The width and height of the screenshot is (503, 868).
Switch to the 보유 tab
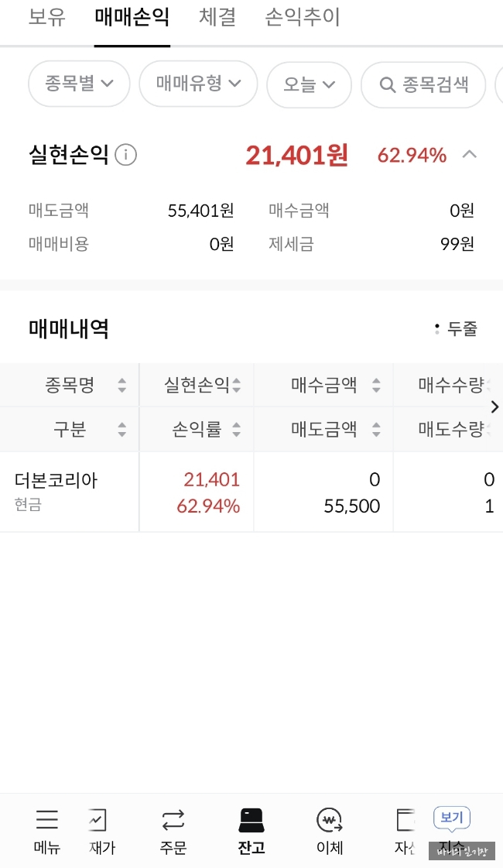(x=47, y=16)
